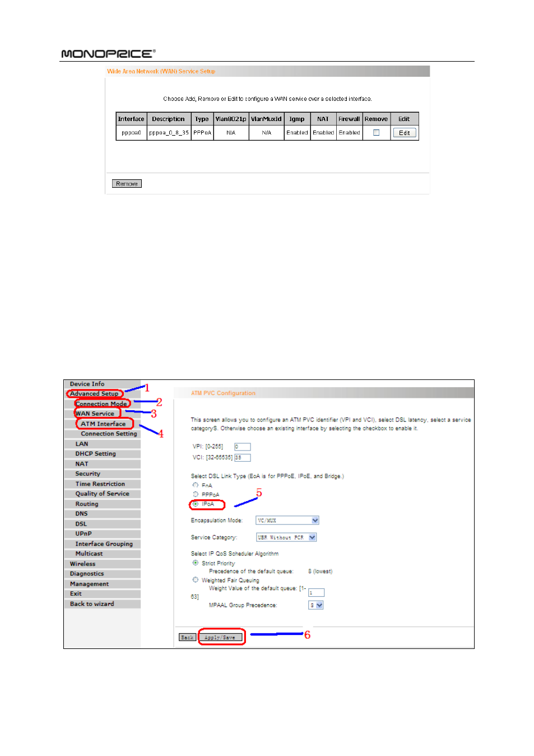Screen dimensions: 534x756
Task: Tick the Remove checkbox for pppoa0
Action: click(x=376, y=133)
